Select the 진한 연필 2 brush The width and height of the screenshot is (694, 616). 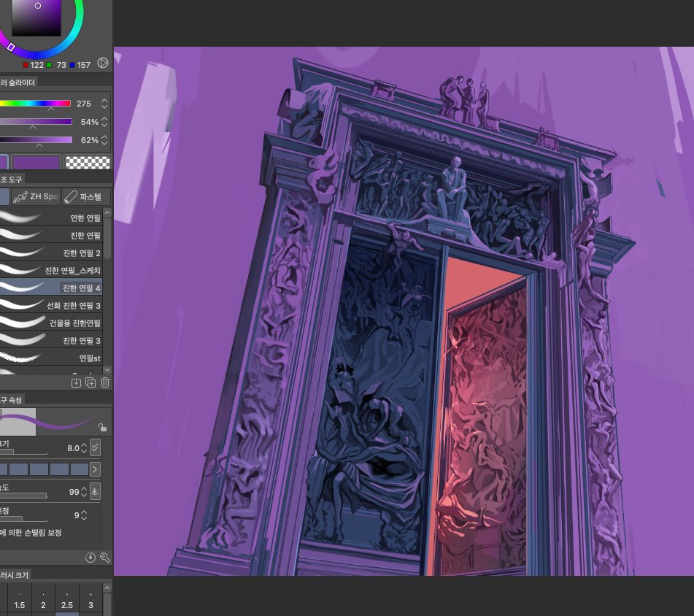click(x=51, y=253)
